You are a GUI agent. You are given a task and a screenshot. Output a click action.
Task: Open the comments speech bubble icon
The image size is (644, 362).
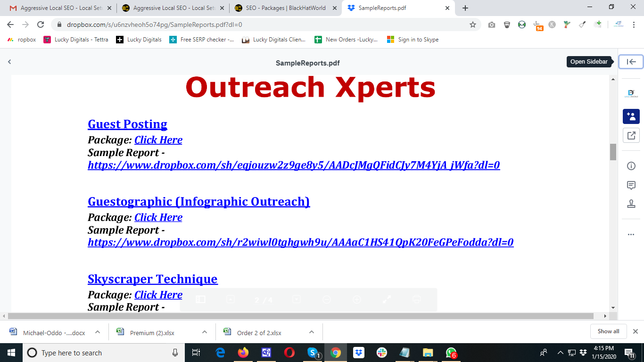click(631, 185)
